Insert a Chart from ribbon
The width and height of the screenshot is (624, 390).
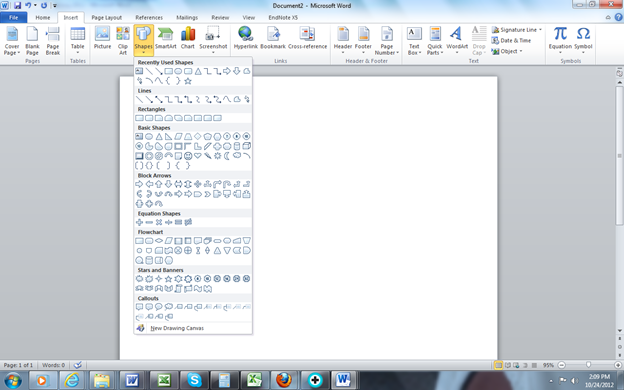coord(187,38)
